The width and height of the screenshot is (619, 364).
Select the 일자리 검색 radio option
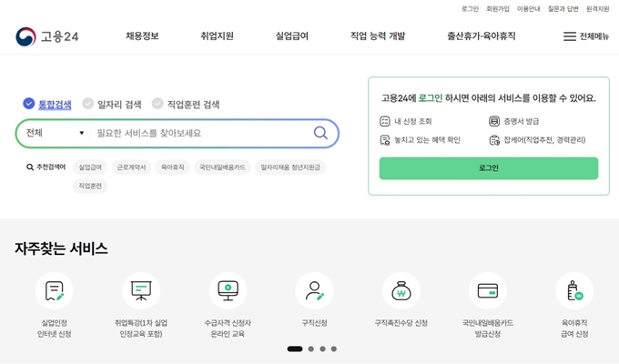coord(87,104)
